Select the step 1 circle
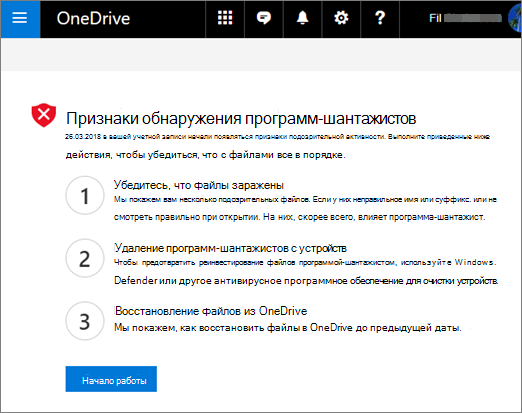This screenshot has height=413, width=522. 85,195
